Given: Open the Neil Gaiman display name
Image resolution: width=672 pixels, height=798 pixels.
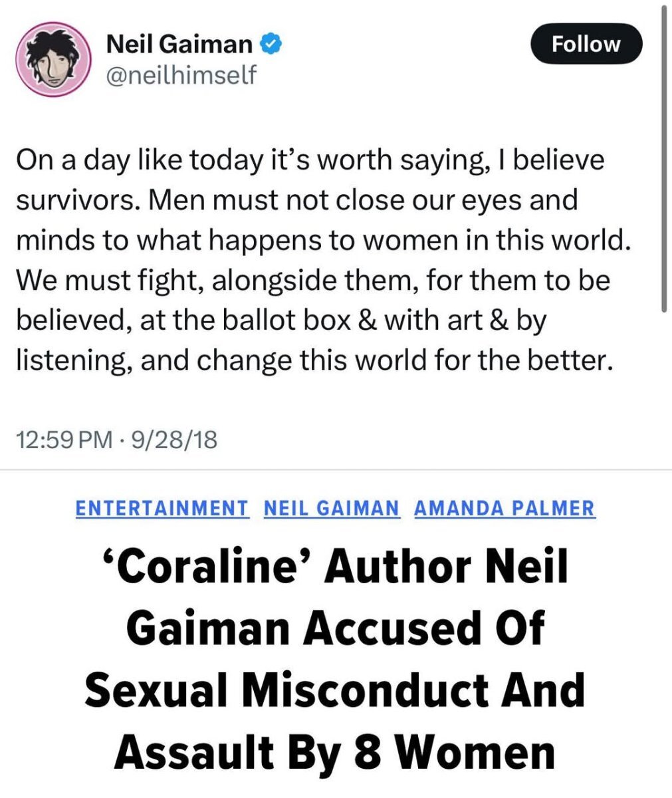Looking at the screenshot, I should tap(179, 45).
